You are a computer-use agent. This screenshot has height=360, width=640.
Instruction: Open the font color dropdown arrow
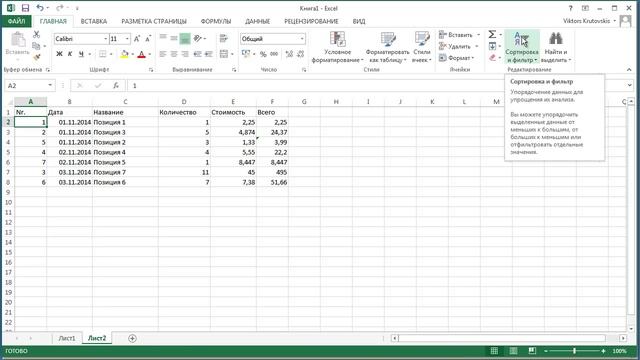tap(149, 54)
